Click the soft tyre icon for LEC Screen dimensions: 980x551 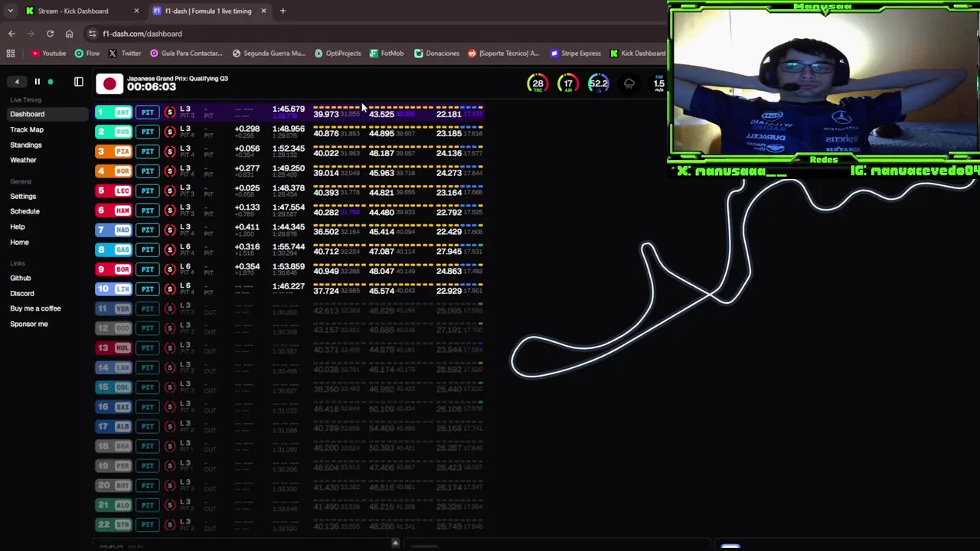(x=170, y=191)
